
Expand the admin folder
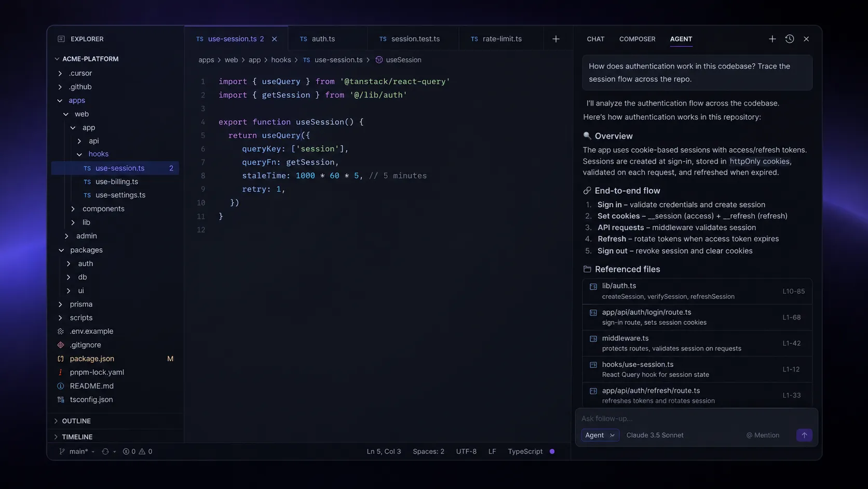point(66,236)
